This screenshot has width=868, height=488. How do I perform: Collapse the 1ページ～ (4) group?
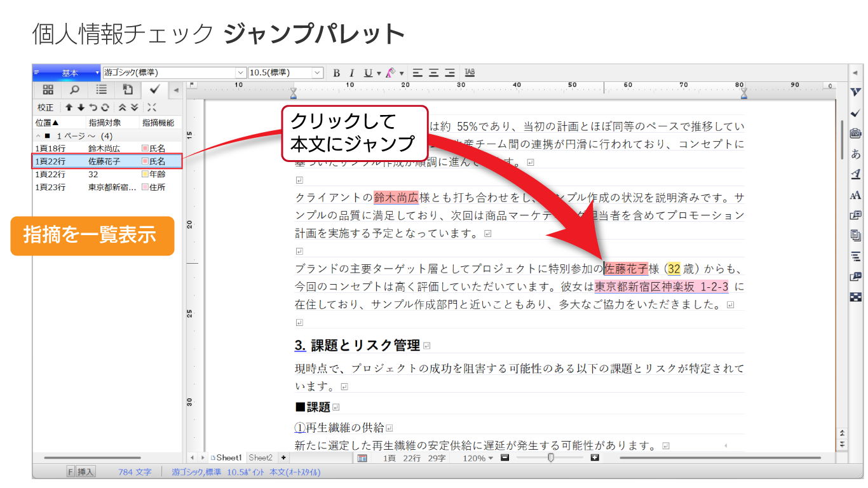click(x=38, y=136)
